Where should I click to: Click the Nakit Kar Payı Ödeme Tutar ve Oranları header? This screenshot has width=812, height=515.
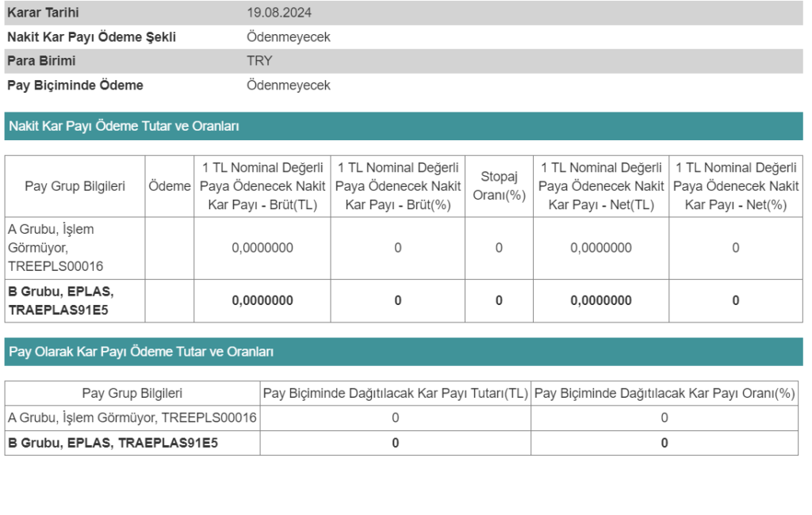coord(124,126)
